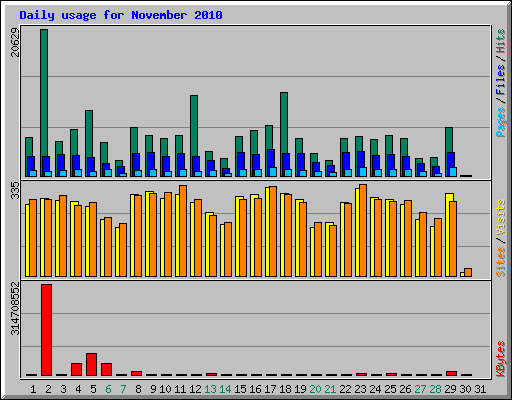Click day label 19 on the x-axis
The height and width of the screenshot is (400, 512).
(x=300, y=389)
